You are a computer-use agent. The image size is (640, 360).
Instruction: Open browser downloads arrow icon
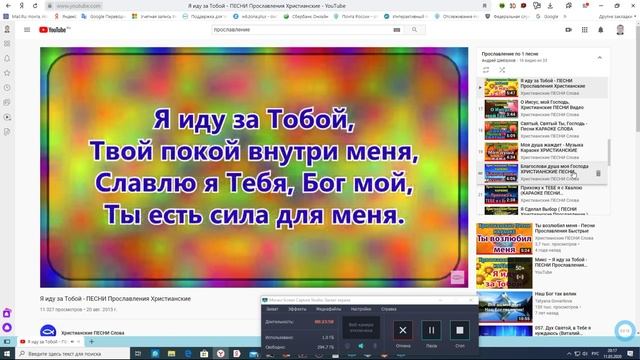click(550, 6)
